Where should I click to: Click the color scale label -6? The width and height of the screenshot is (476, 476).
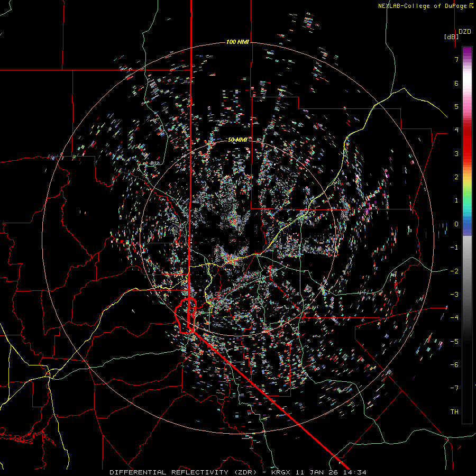click(454, 365)
